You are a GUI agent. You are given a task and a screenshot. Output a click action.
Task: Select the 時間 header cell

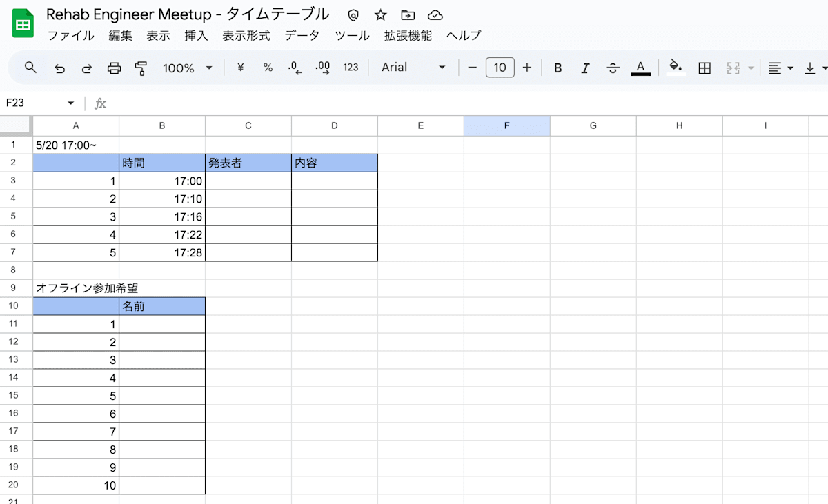tap(162, 163)
